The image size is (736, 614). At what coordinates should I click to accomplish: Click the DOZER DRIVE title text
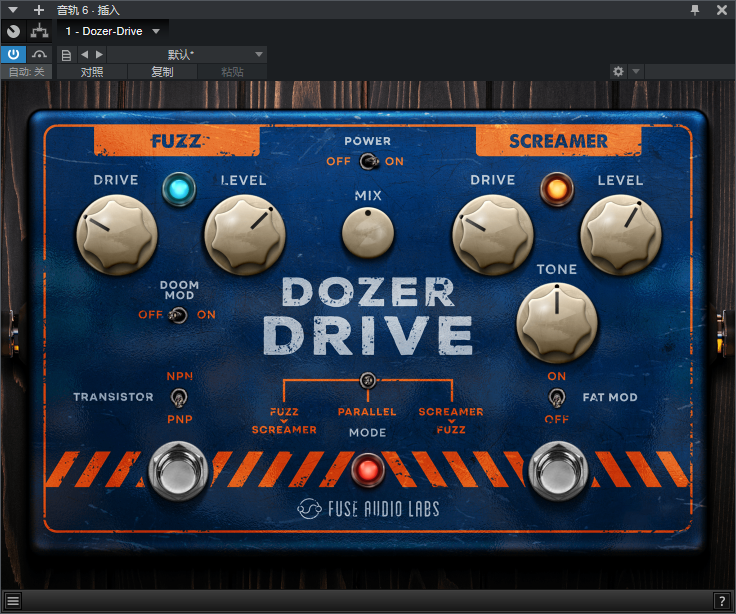pyautogui.click(x=368, y=316)
